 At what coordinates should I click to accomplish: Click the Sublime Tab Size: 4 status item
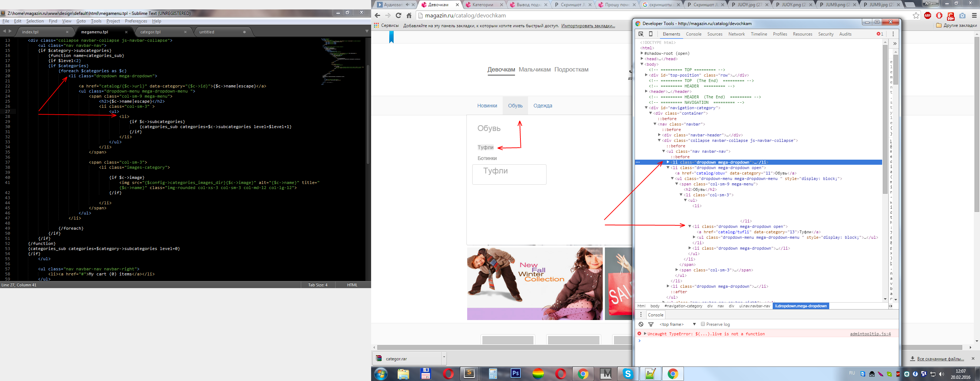click(x=317, y=284)
